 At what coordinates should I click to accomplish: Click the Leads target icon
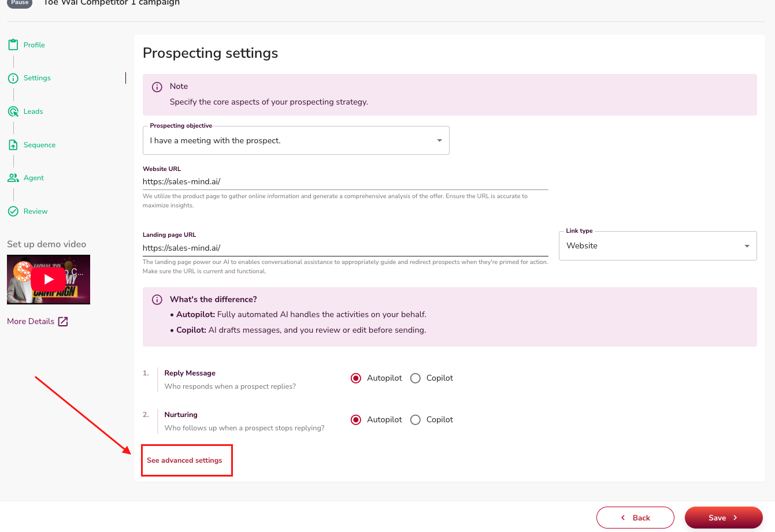pos(13,111)
